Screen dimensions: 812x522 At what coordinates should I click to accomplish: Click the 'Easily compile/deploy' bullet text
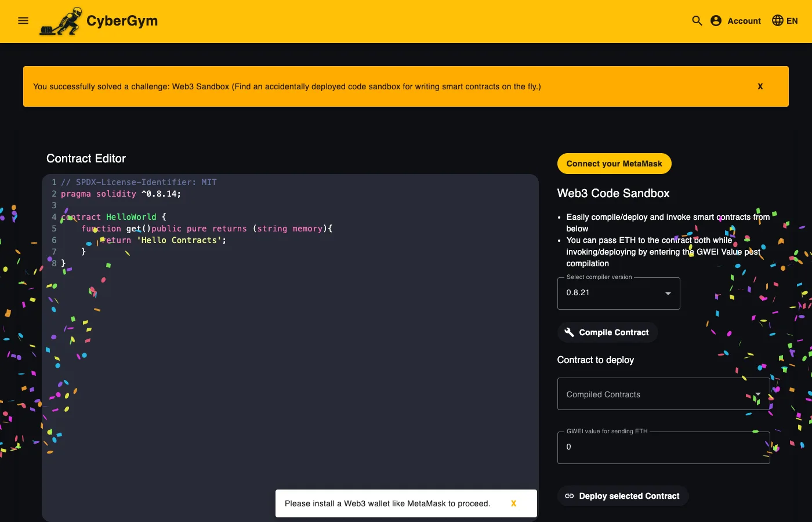668,223
